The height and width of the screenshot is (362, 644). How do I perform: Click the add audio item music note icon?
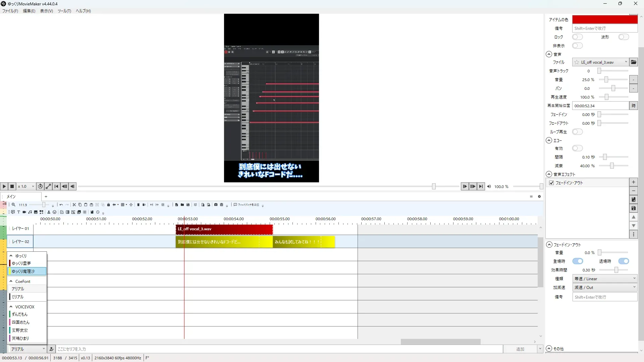pos(30,212)
